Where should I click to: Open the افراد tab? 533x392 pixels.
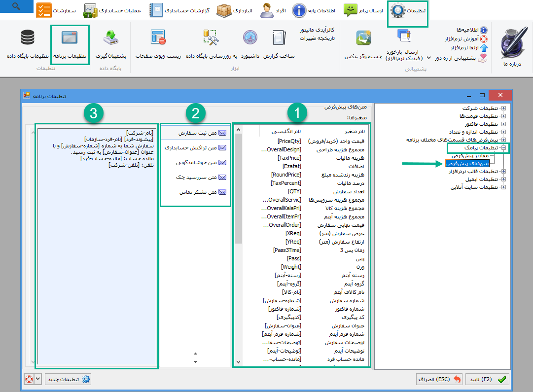273,10
